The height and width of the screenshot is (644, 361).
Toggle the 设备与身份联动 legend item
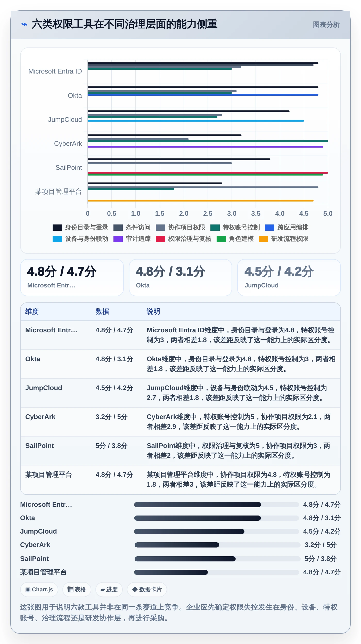coord(80,239)
